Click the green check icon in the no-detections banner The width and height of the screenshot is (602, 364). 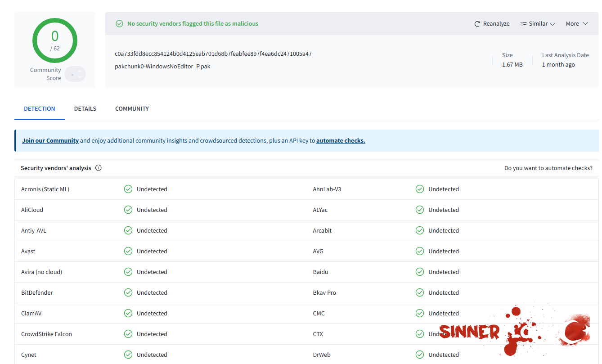119,24
